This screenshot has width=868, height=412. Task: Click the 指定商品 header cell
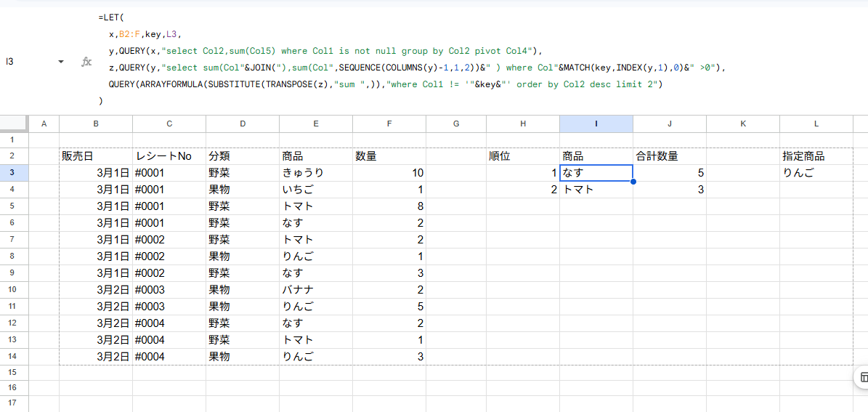point(816,156)
